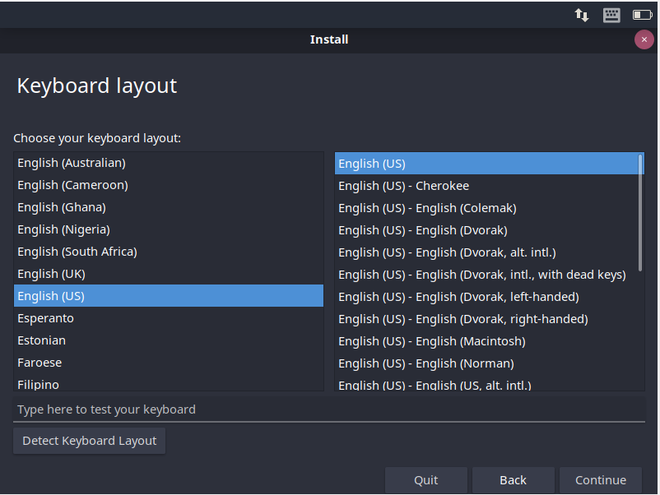Image resolution: width=660 pixels, height=495 pixels.
Task: Click Continue to proceed with install
Action: pyautogui.click(x=600, y=480)
